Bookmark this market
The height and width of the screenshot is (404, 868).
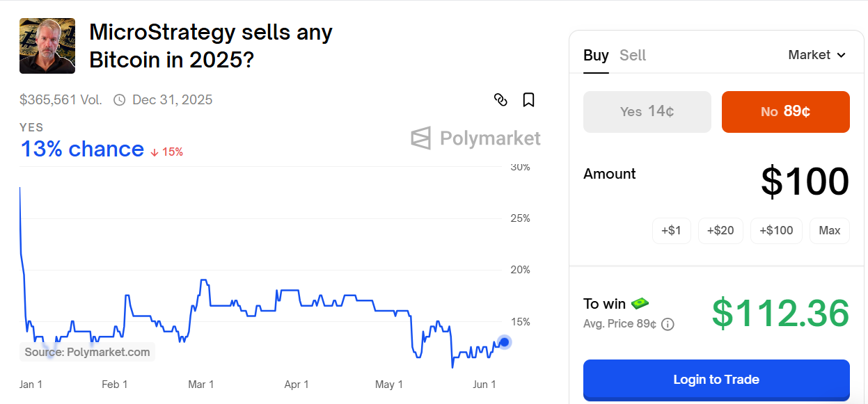pyautogui.click(x=528, y=100)
